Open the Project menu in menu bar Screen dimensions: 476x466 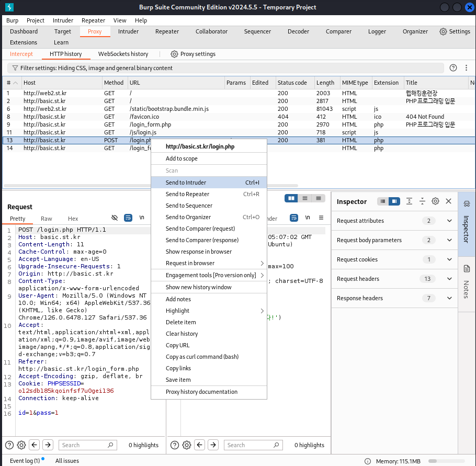(35, 20)
